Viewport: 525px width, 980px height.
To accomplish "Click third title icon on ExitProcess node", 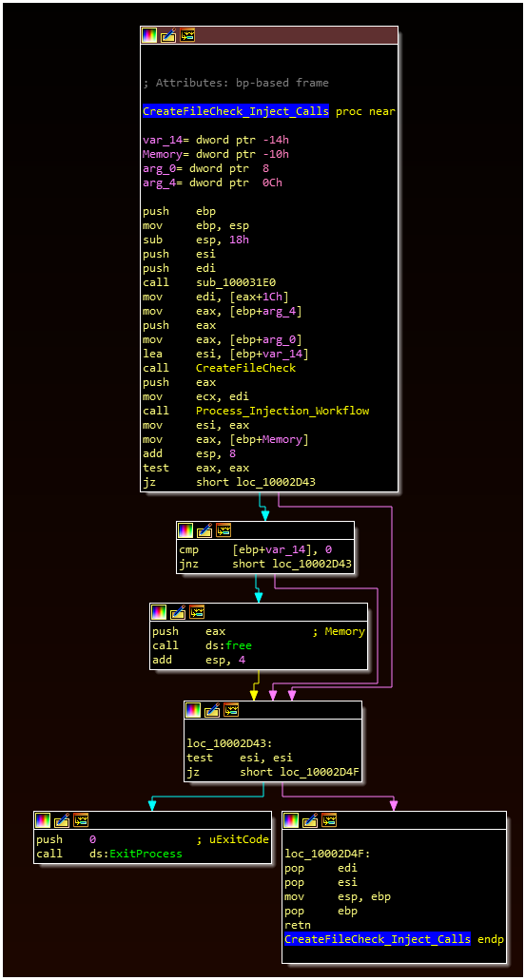I will pyautogui.click(x=81, y=820).
